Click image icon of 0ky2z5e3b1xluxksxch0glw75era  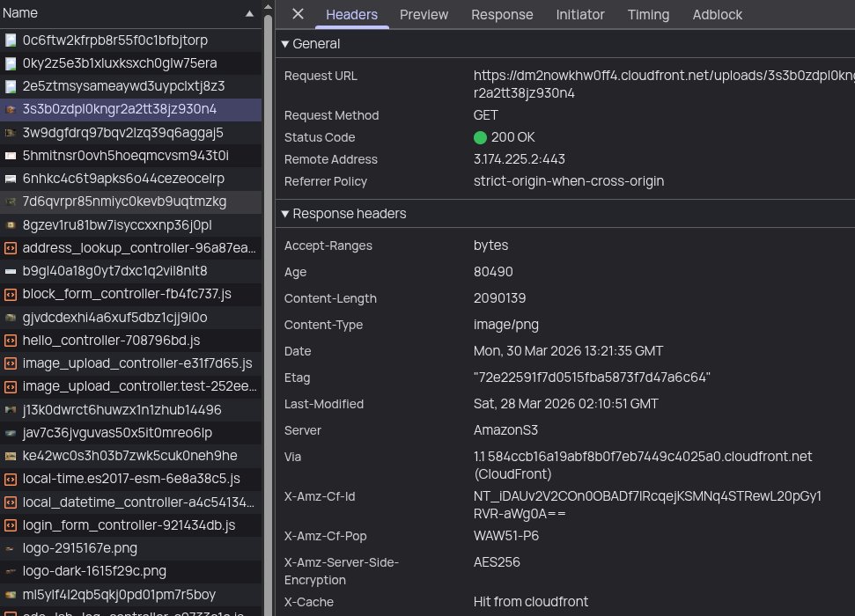11,63
